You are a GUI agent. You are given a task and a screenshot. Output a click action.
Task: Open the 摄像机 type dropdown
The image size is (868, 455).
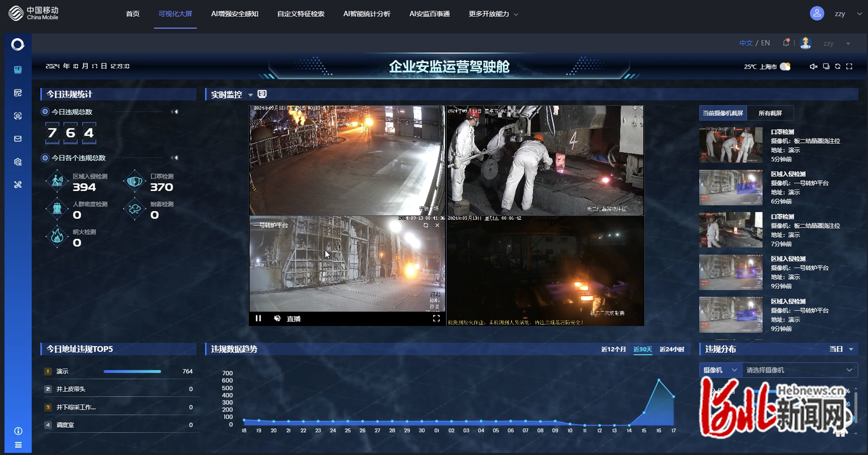click(x=720, y=370)
